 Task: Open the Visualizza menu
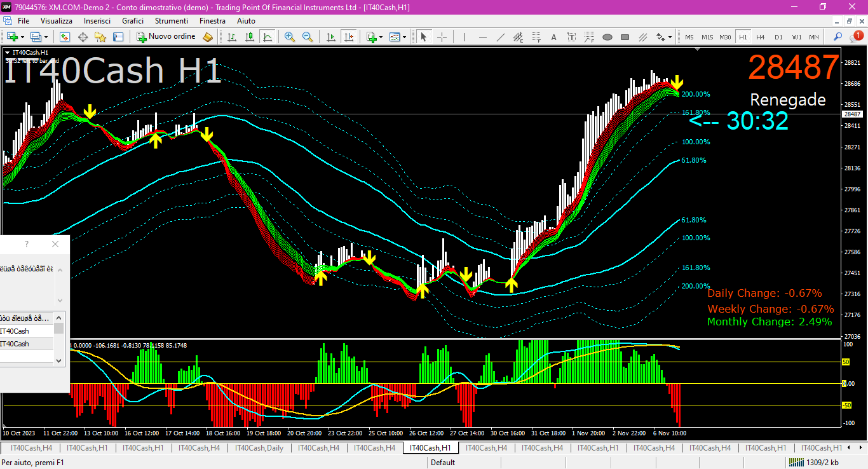pyautogui.click(x=57, y=21)
